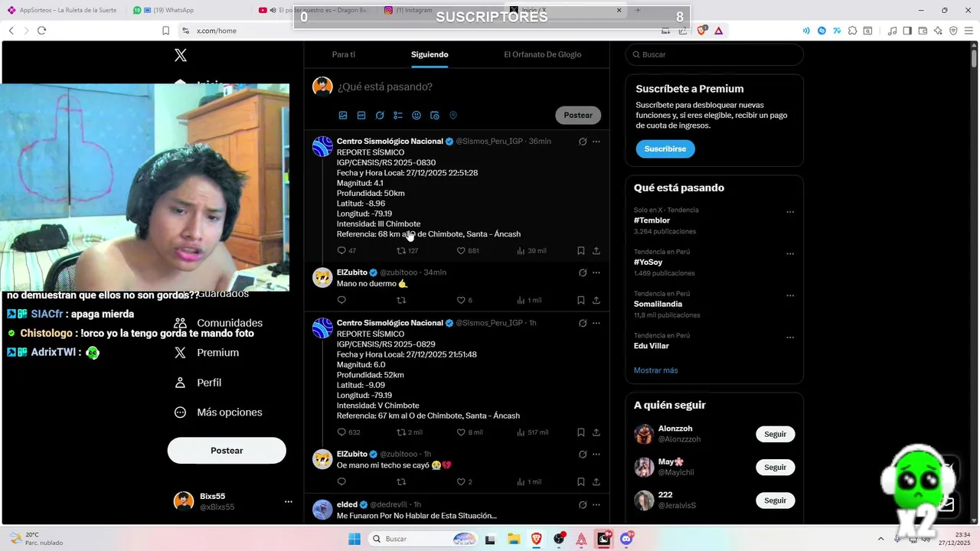Open more options for the 36min seismic post
980x551 pixels.
596,142
